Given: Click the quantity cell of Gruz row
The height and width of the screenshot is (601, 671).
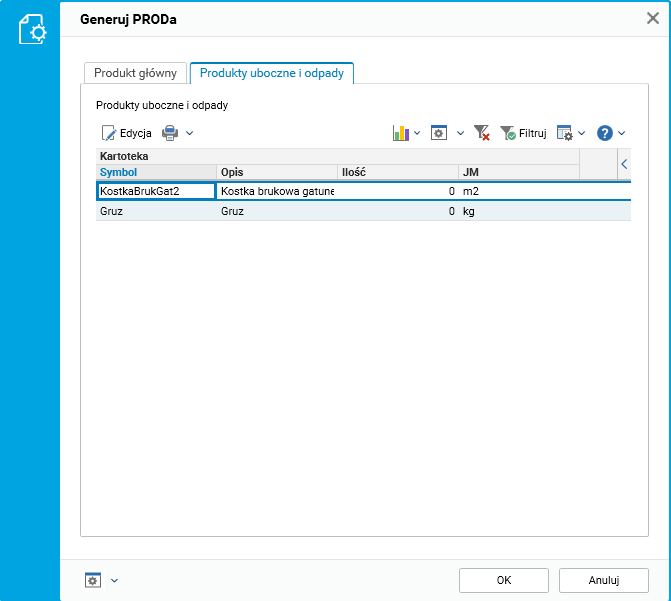Looking at the screenshot, I should (398, 211).
